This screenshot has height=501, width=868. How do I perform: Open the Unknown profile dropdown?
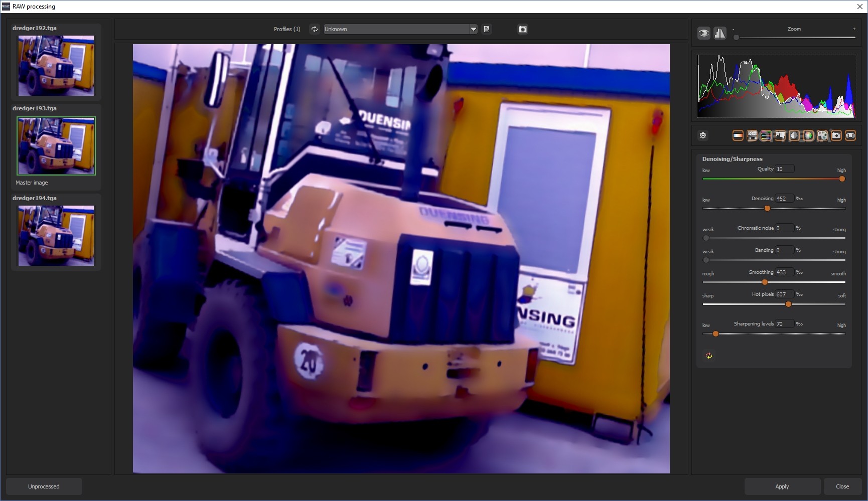point(400,29)
